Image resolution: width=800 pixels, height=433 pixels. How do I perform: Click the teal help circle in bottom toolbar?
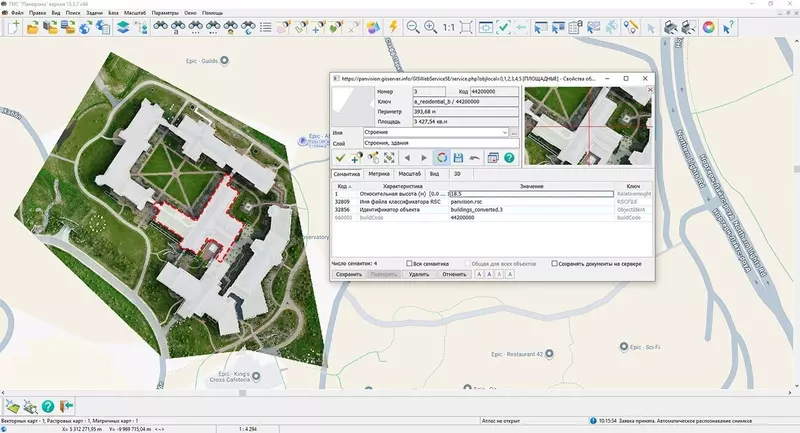point(48,406)
